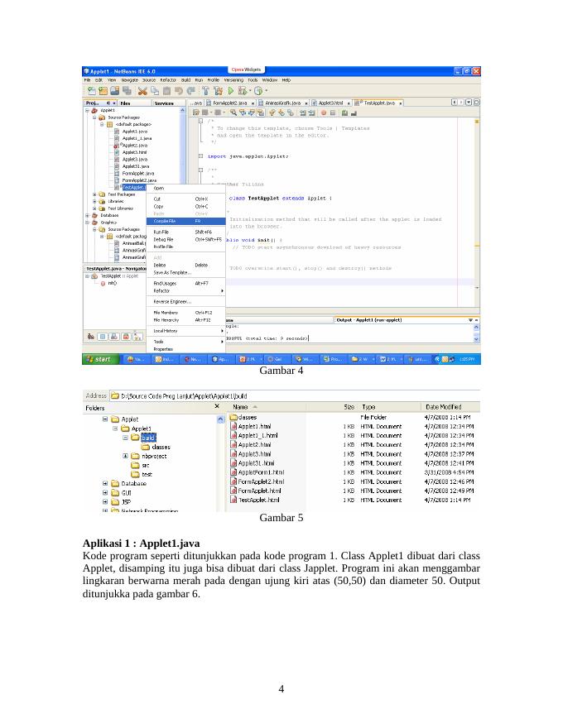Viewport: 563px width, 728px height.
Task: Click the Clean and Build icon
Action: coord(218,91)
